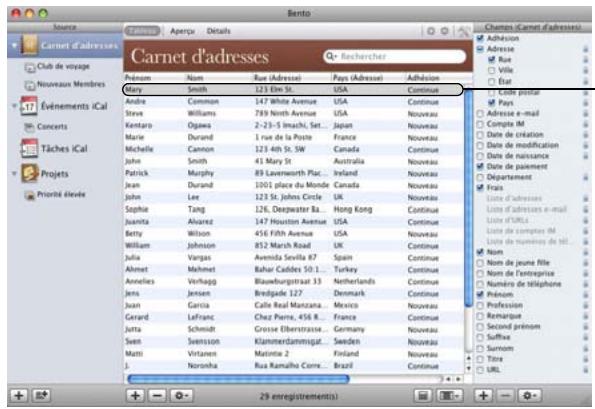Uncheck the Rue field checkbox
Image resolution: width=595 pixels, height=409 pixels.
pyautogui.click(x=491, y=60)
